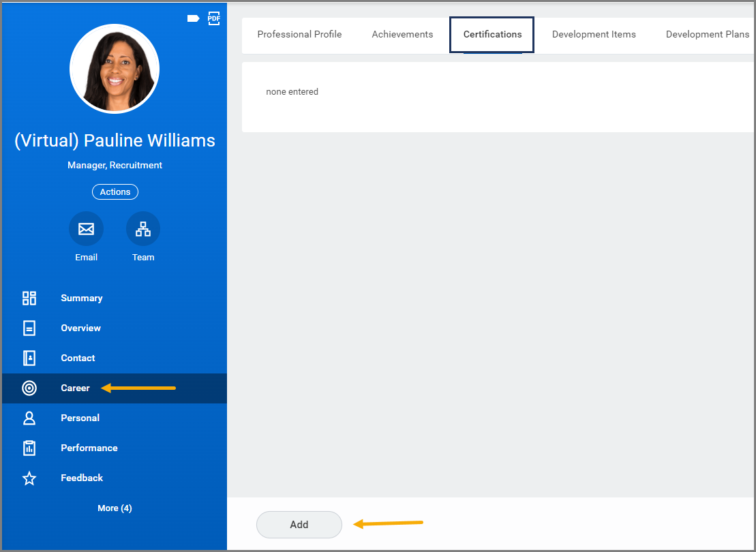This screenshot has height=552, width=756.
Task: Select the Certifications tab
Action: click(x=492, y=35)
